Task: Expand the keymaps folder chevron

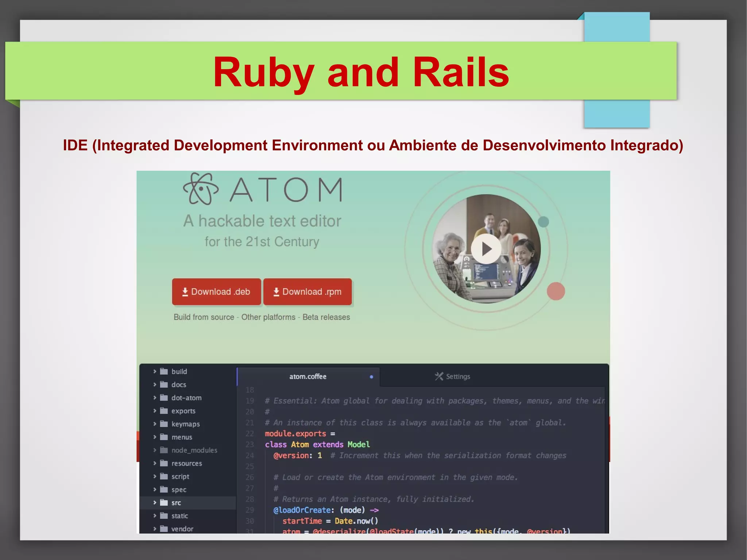Action: (155, 424)
